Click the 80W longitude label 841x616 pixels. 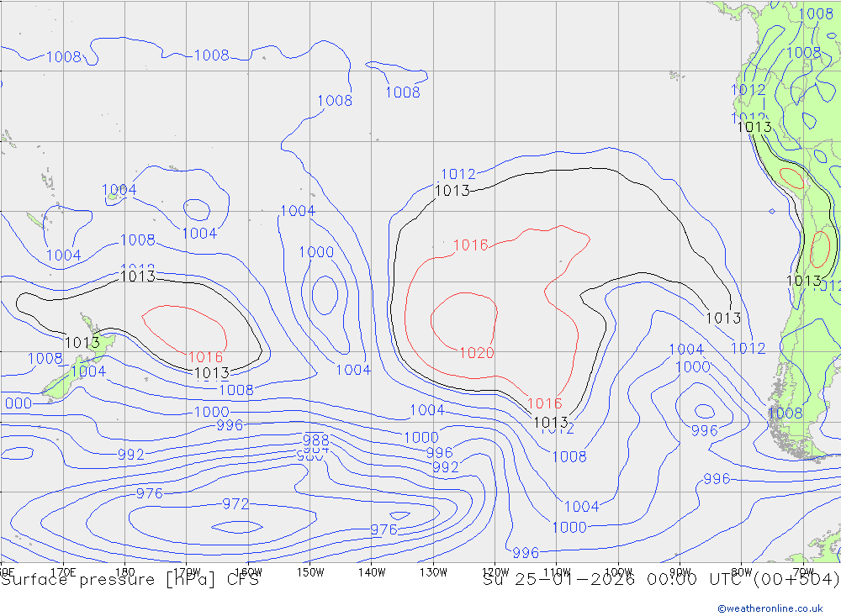tap(742, 572)
